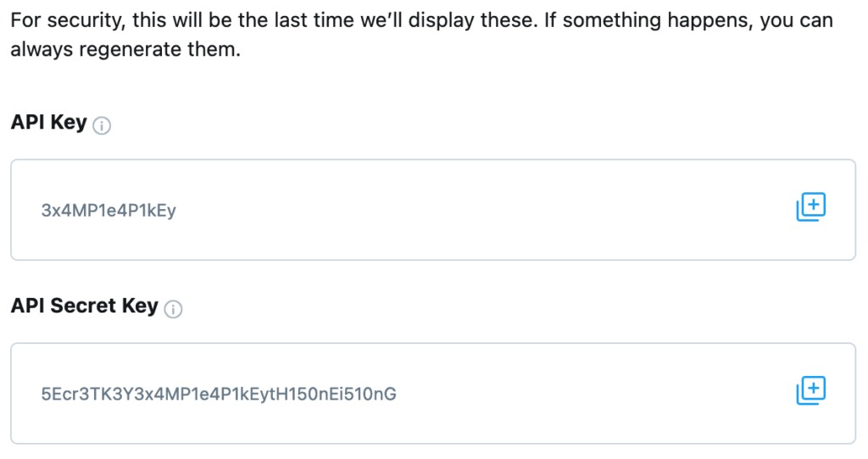Click the words always regenerate them
Image resolution: width=868 pixels, height=459 pixels.
pyautogui.click(x=125, y=50)
